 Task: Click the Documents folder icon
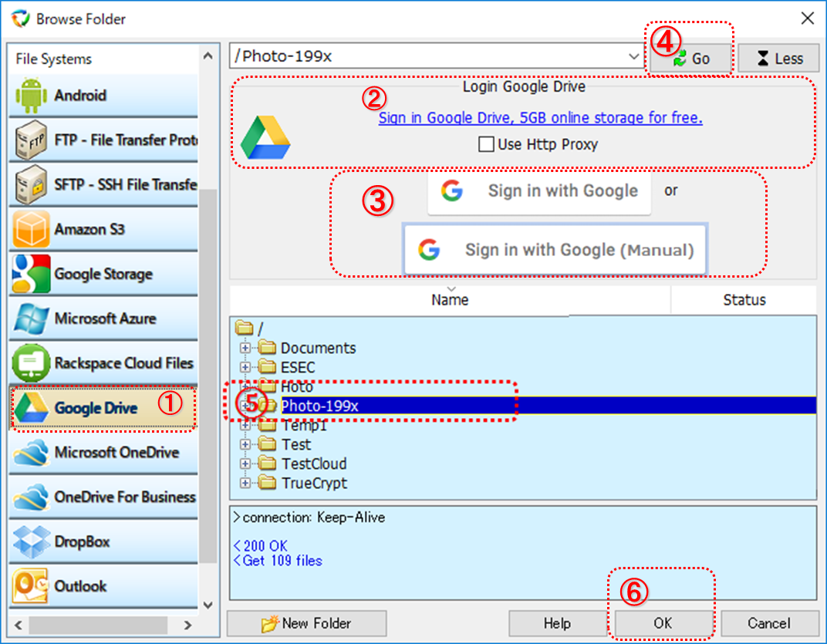tap(267, 348)
